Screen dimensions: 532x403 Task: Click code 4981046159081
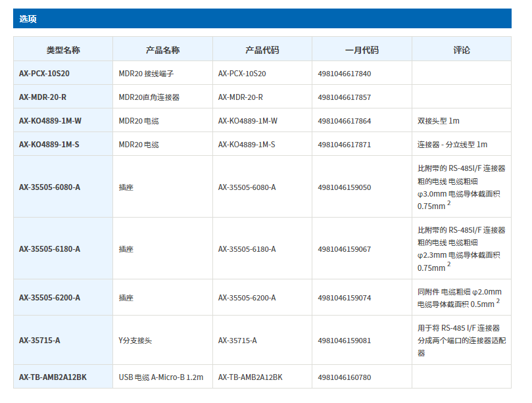coord(345,341)
